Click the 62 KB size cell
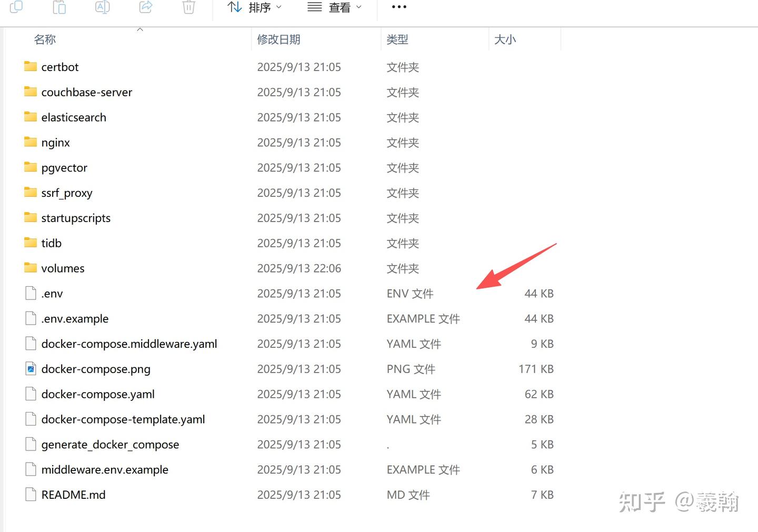Screen dimensions: 758x532 (539, 394)
